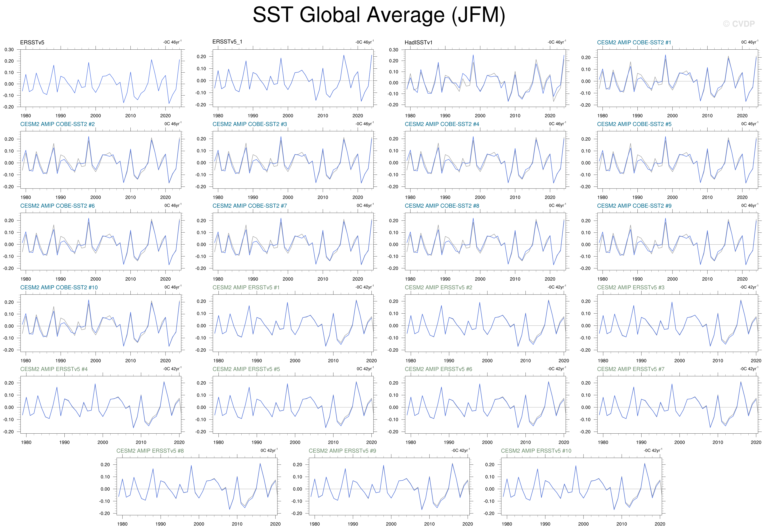Click CESM2 AMIP COBE-SST2 #1 label
This screenshot has height=532, width=765.
634,43
